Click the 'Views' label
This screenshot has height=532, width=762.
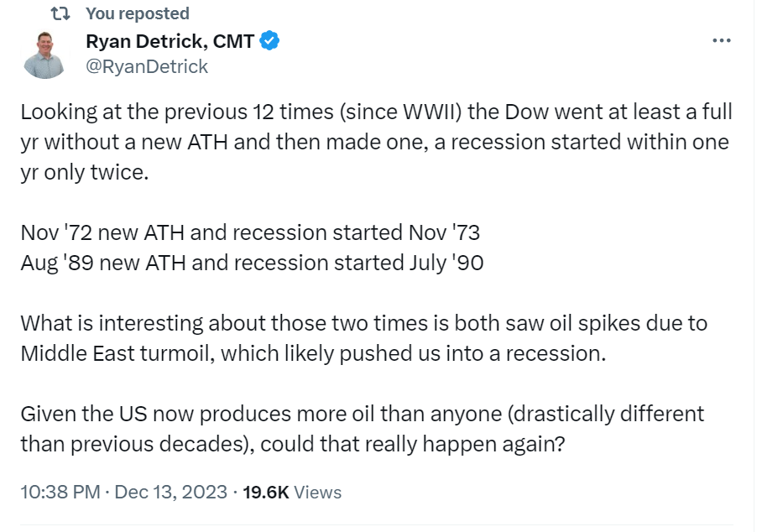tap(317, 493)
